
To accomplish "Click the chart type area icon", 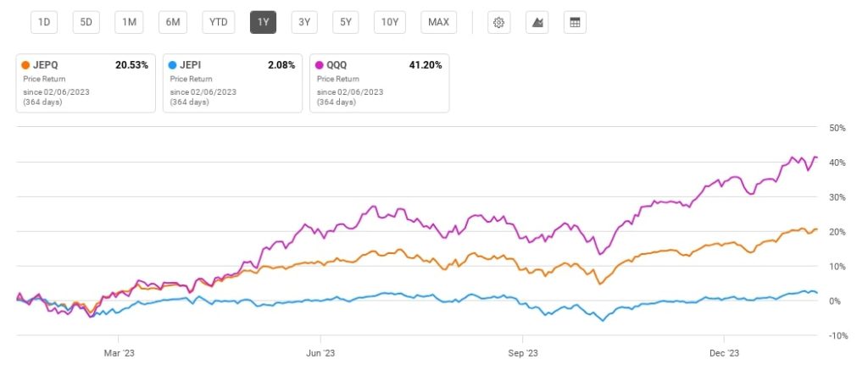I will coord(537,23).
